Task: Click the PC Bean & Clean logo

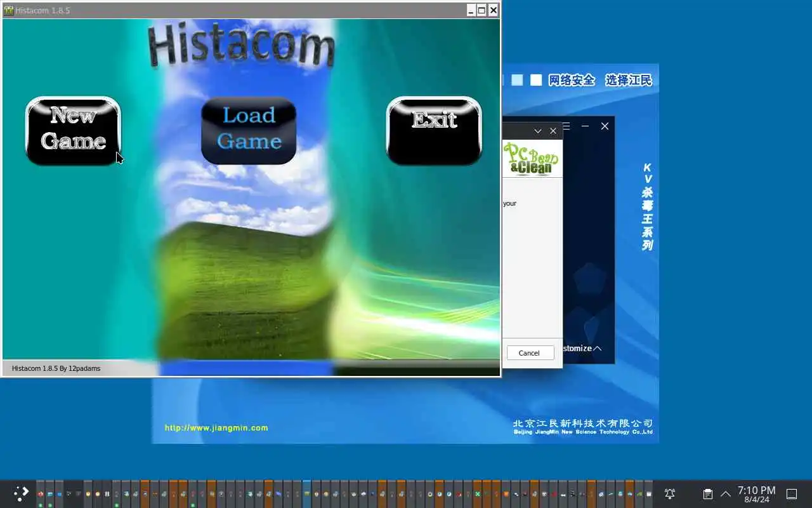Action: tap(532, 158)
